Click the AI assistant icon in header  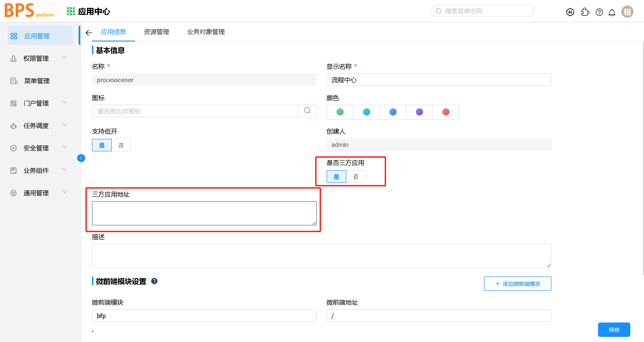point(570,12)
